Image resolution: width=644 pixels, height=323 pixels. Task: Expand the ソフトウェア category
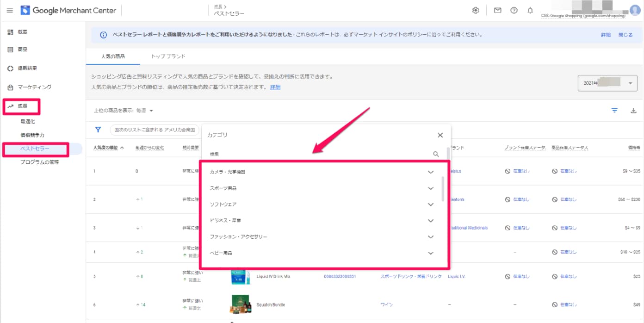(x=430, y=205)
